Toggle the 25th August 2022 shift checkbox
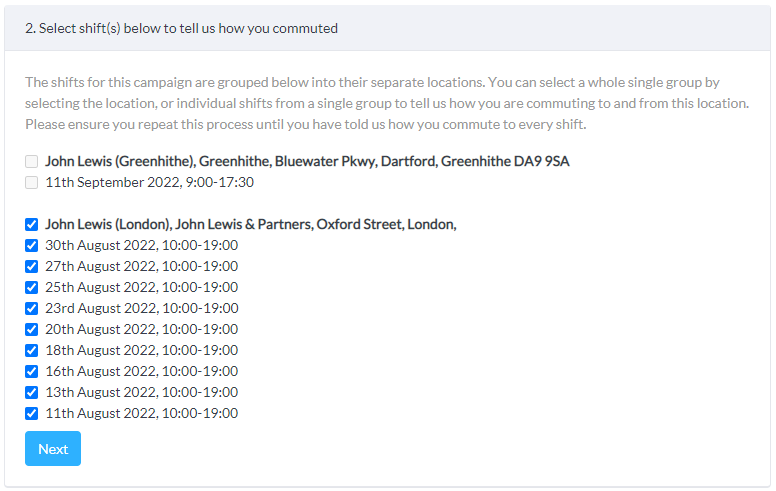 [32, 287]
